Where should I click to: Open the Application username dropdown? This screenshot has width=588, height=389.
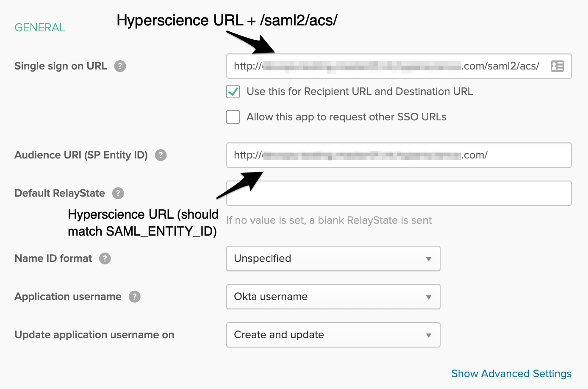click(333, 297)
